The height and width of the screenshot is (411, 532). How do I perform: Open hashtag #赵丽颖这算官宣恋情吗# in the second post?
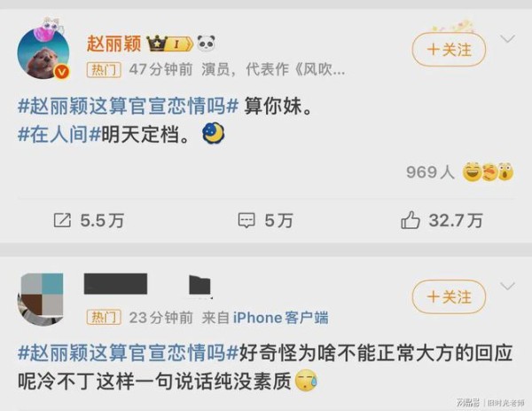129,352
